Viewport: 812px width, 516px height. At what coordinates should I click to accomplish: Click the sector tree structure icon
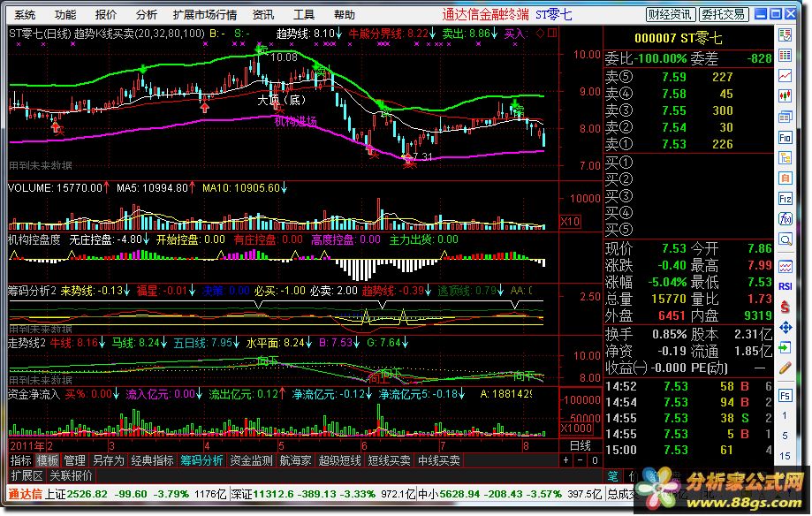pyautogui.click(x=785, y=157)
